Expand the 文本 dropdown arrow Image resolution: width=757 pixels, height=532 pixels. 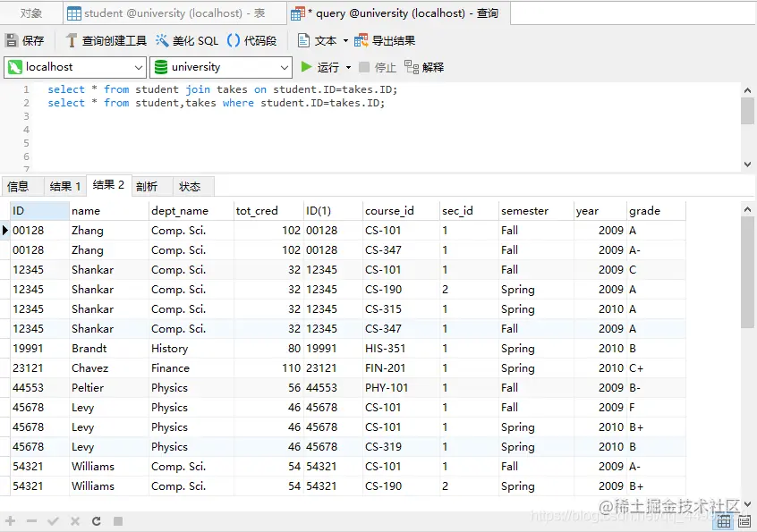345,40
